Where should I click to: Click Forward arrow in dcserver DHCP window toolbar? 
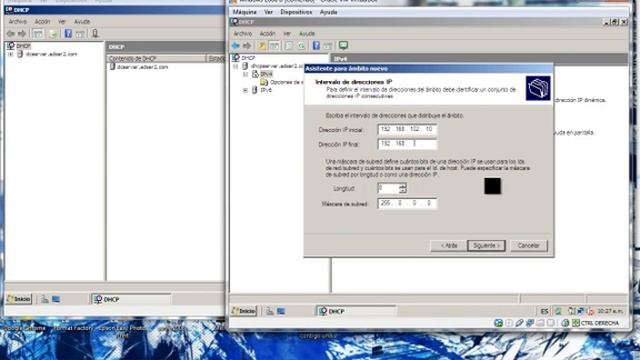[x=22, y=33]
